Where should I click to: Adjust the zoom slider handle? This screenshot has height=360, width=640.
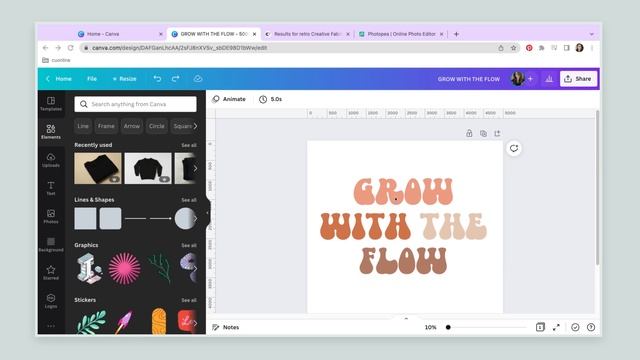pyautogui.click(x=448, y=327)
